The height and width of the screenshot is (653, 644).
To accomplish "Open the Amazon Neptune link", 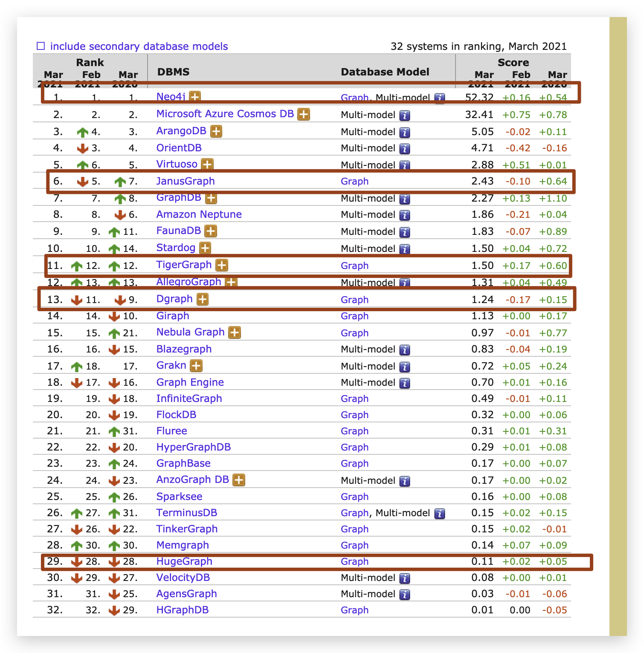I will pyautogui.click(x=199, y=214).
